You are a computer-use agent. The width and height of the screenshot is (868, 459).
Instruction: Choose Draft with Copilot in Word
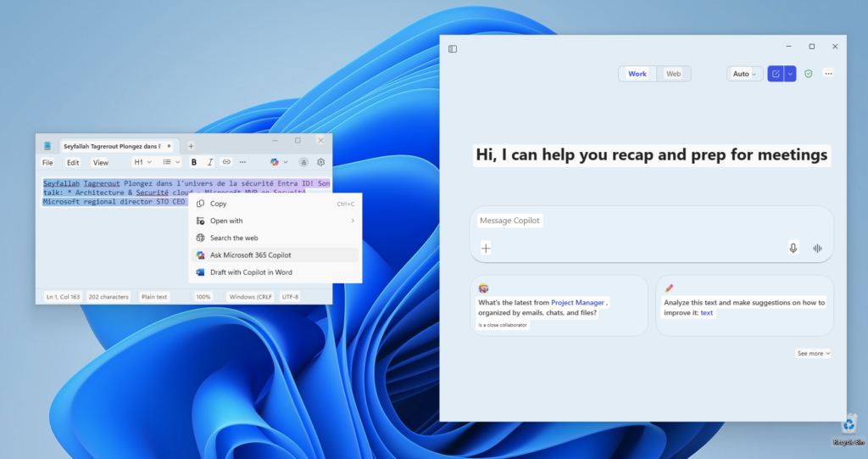(251, 272)
